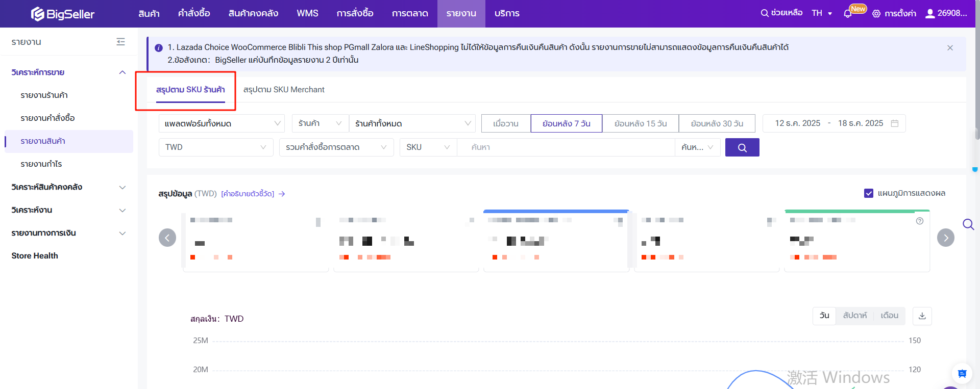980x389 pixels.
Task: Close the info notice banner
Action: pos(950,48)
